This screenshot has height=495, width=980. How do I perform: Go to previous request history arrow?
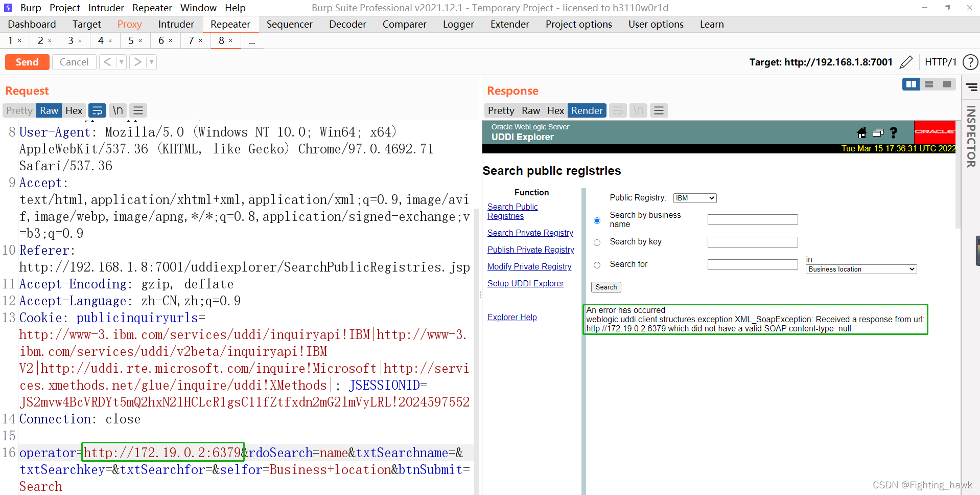107,62
